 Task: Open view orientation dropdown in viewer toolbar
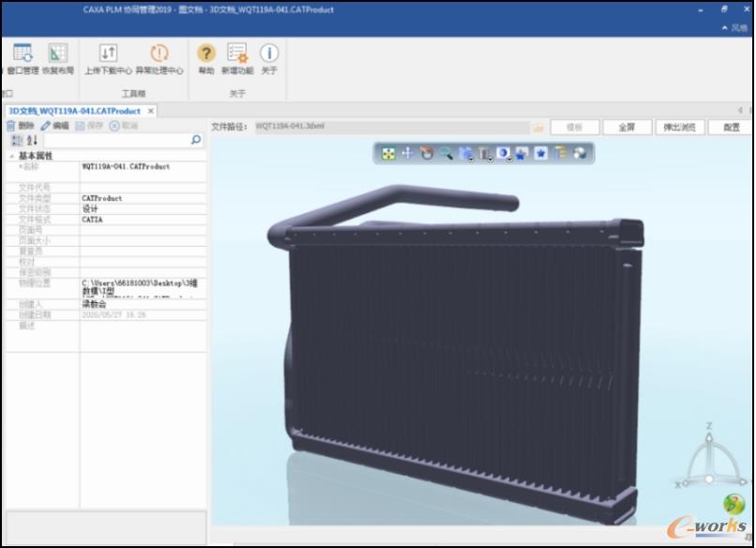pos(466,153)
